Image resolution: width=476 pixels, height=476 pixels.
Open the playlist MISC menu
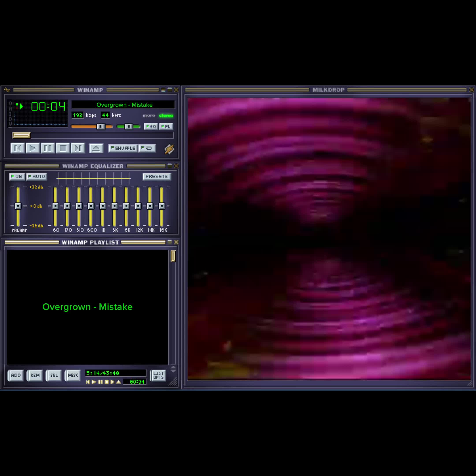(73, 375)
